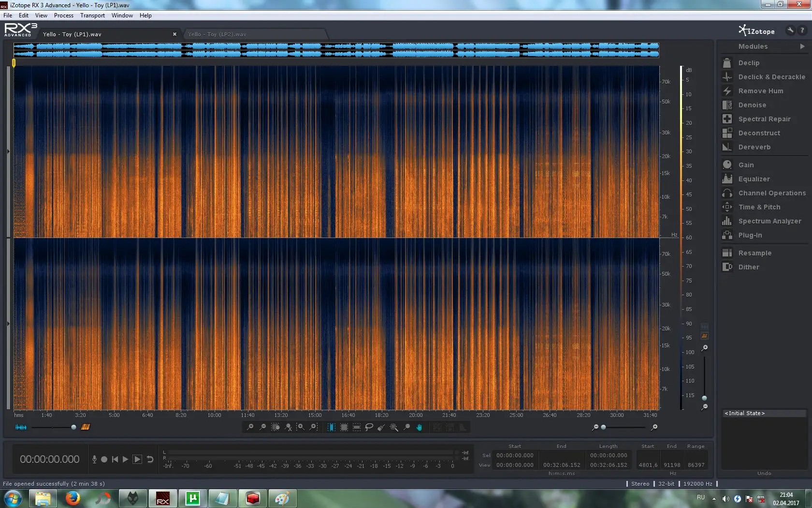Select the time selection tool

point(332,427)
